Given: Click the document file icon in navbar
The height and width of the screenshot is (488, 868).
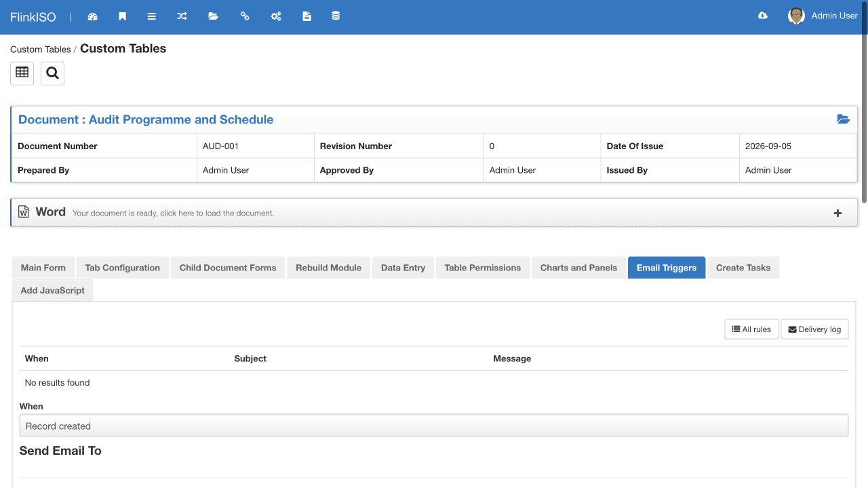Looking at the screenshot, I should (307, 16).
